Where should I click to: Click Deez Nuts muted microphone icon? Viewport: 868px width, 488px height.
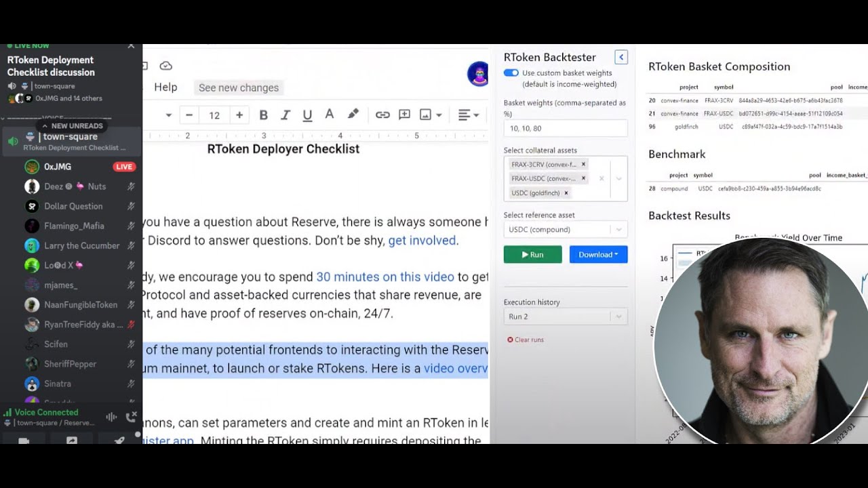tap(131, 186)
